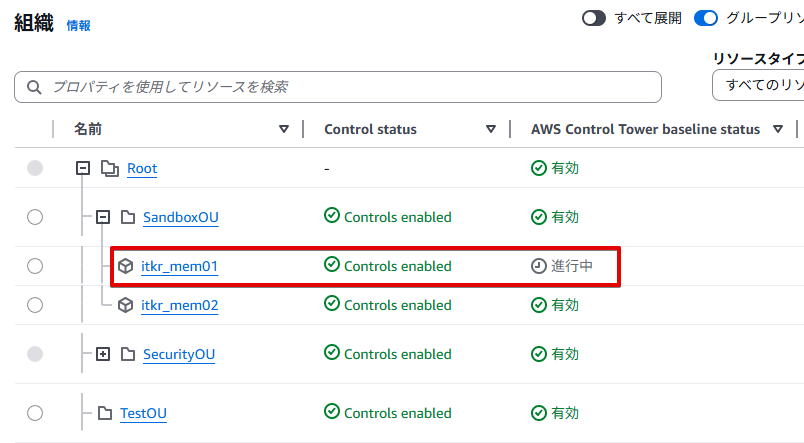The image size is (804, 443).
Task: Select the radio button for itkr_mem01
Action: (x=35, y=266)
